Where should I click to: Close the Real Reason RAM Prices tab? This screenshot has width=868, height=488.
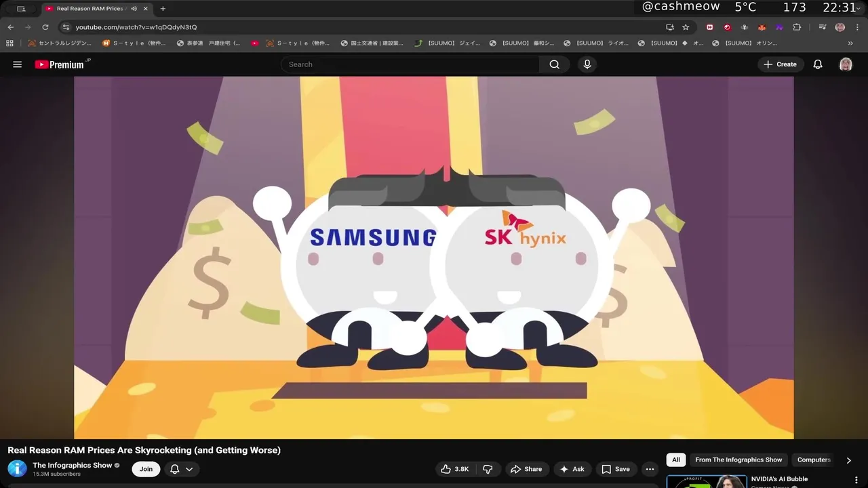[145, 9]
